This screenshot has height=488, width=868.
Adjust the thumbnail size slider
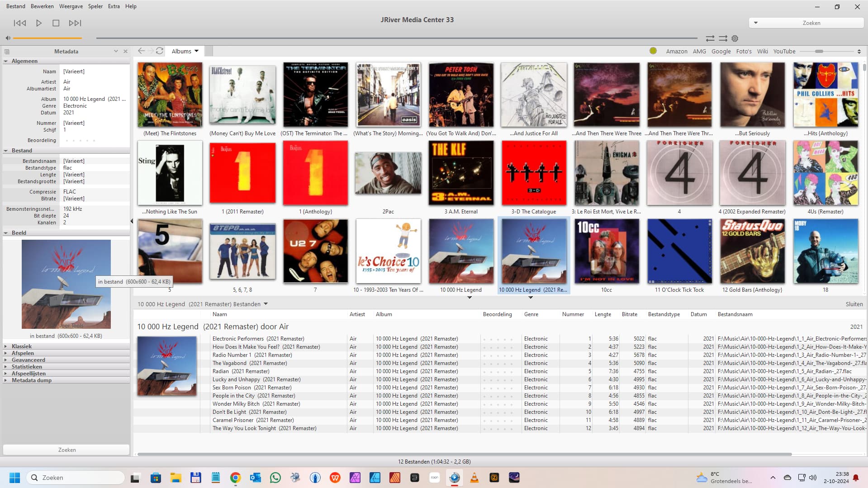(819, 51)
